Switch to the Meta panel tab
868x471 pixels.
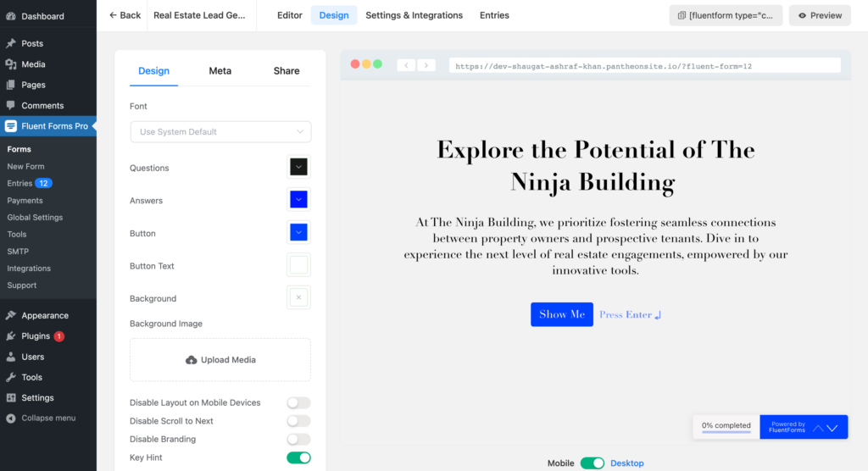(220, 71)
